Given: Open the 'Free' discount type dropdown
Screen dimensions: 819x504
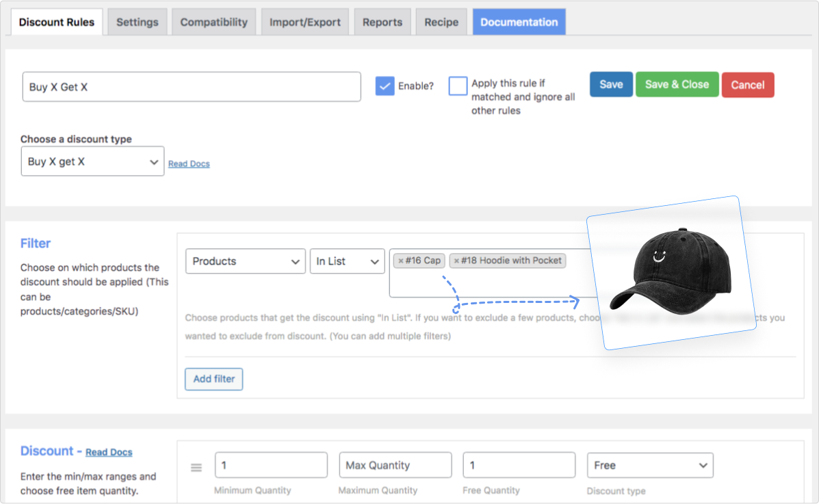Looking at the screenshot, I should (x=650, y=465).
